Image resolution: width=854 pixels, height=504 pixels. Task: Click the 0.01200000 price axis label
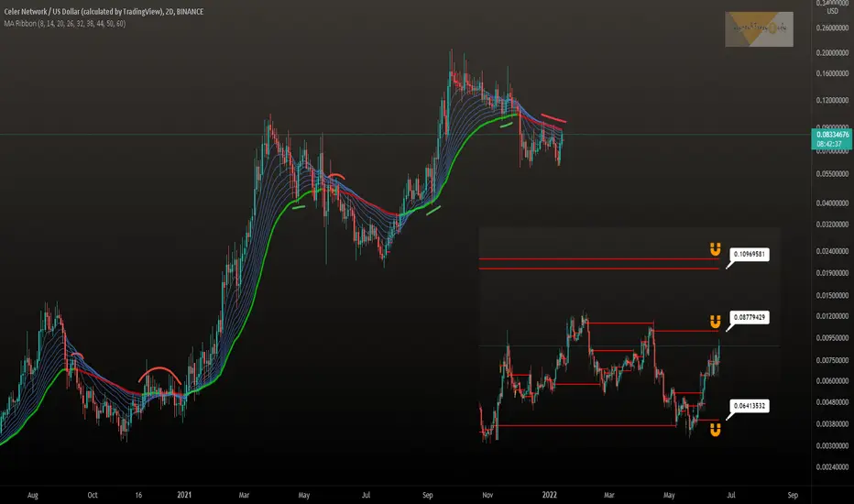tap(832, 316)
